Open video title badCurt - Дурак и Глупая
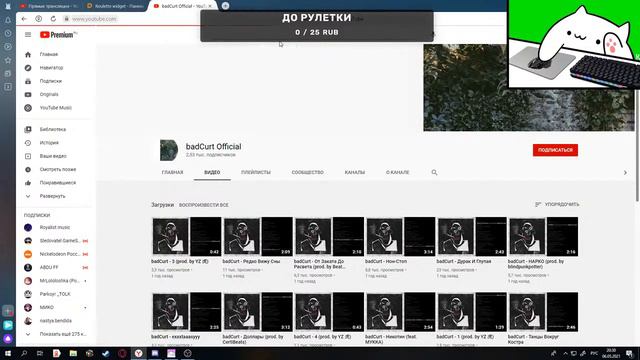 tap(464, 261)
